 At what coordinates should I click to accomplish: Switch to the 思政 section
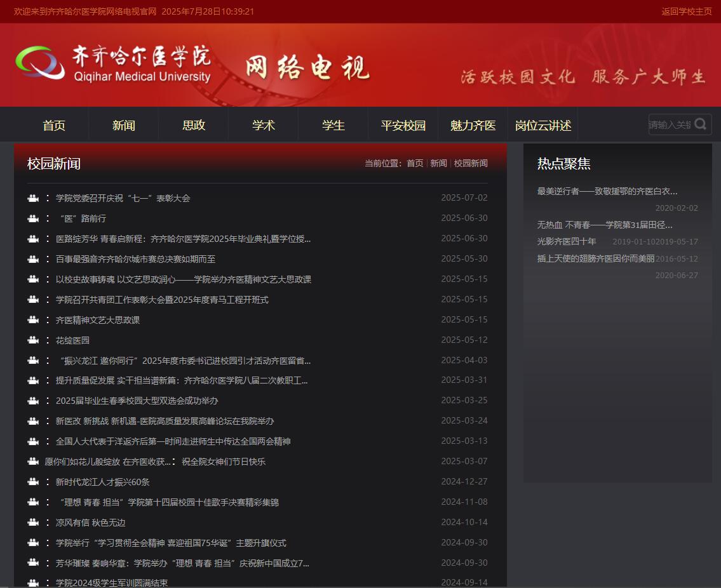pos(193,124)
